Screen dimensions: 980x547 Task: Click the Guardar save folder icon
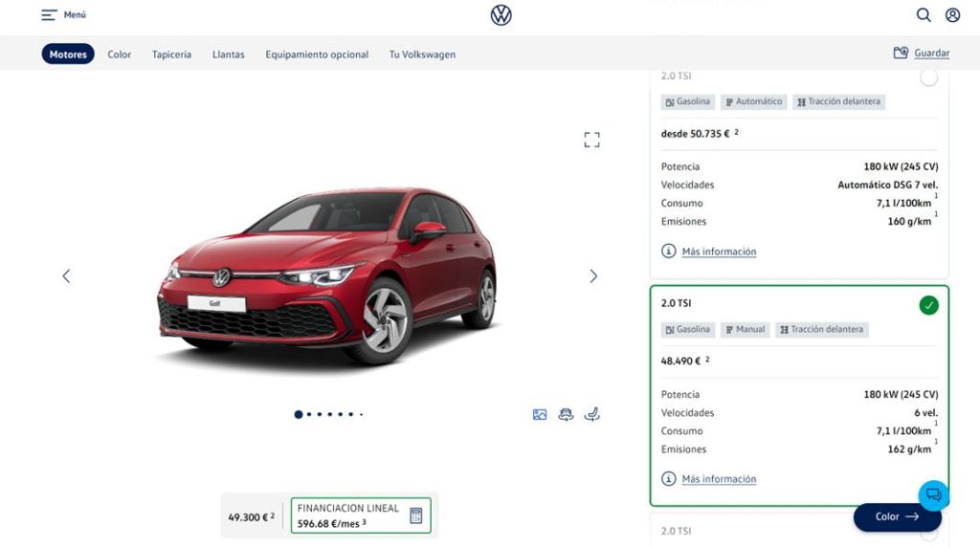click(x=901, y=54)
